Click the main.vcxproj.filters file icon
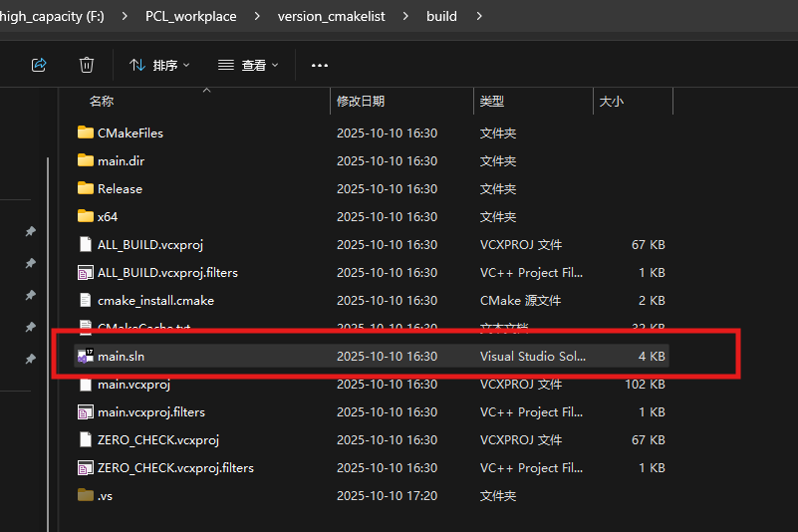This screenshot has height=532, width=798. (86, 411)
